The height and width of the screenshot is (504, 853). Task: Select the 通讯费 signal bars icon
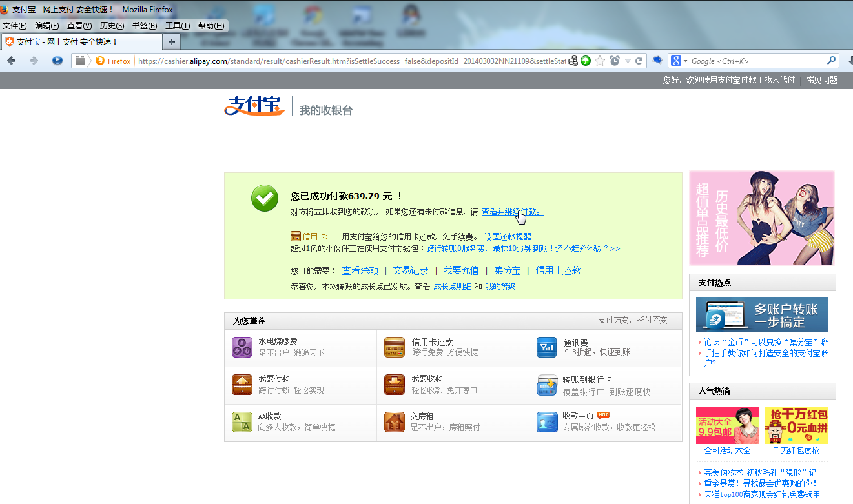tap(547, 347)
